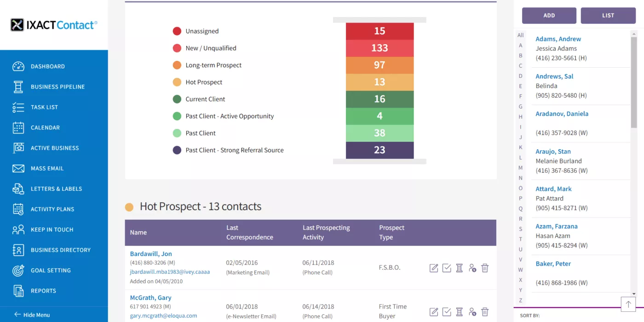Delete Jon Bardawill using the trash icon
The height and width of the screenshot is (322, 644).
point(485,268)
